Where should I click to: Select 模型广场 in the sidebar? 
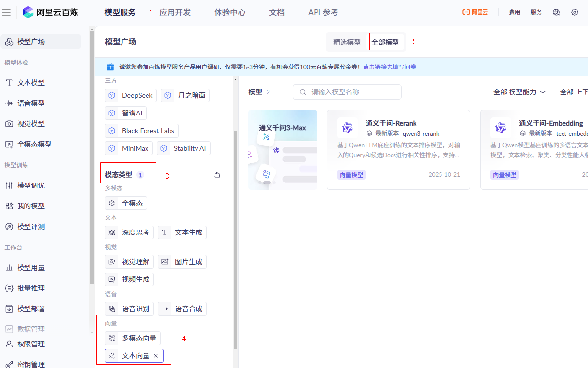(41, 42)
